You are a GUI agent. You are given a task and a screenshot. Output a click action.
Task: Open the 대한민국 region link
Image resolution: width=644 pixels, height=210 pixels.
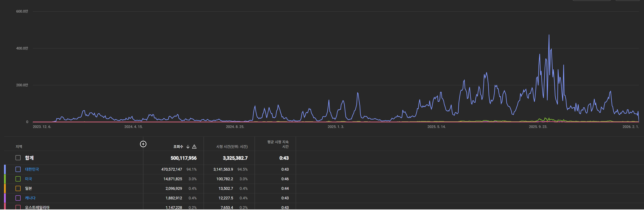tap(32, 169)
